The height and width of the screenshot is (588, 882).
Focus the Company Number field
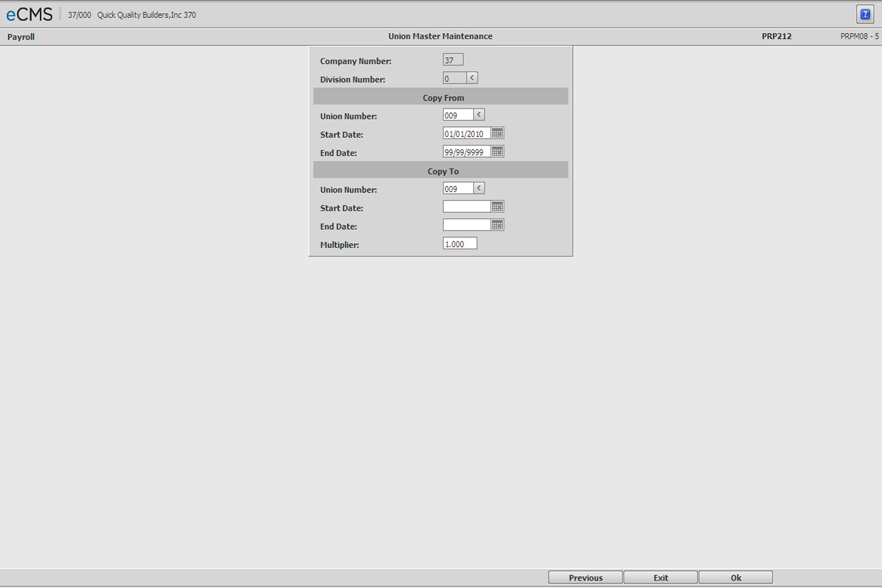453,60
